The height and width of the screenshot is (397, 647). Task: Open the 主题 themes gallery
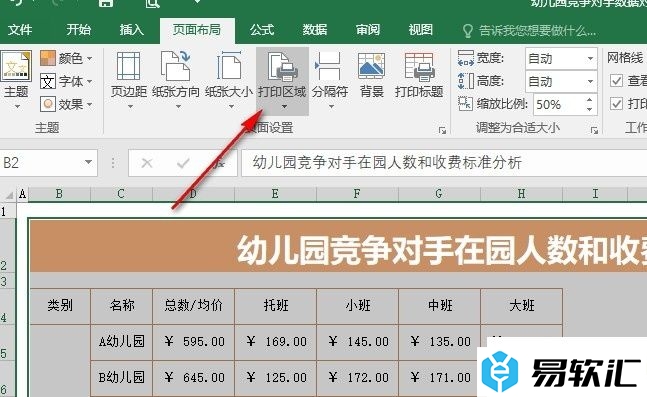click(16, 80)
